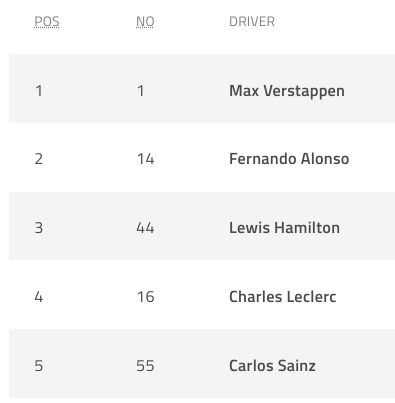Click car number 55 cell
The height and width of the screenshot is (403, 395).
tap(145, 366)
